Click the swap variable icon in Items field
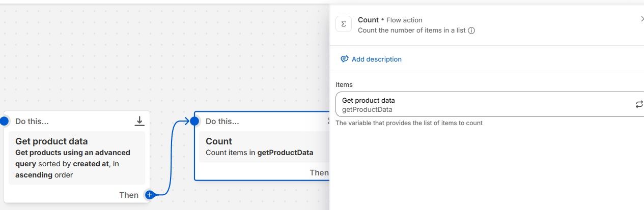This screenshot has width=644, height=210. (x=639, y=104)
